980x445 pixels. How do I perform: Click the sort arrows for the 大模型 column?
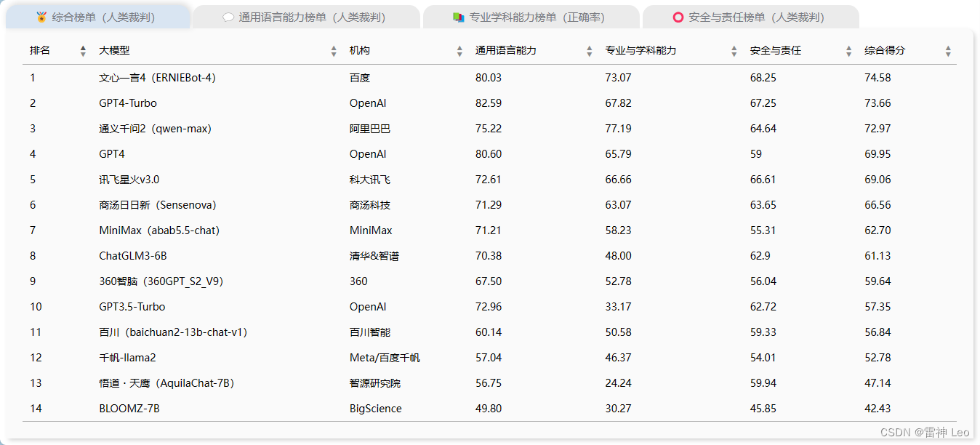[x=334, y=51]
